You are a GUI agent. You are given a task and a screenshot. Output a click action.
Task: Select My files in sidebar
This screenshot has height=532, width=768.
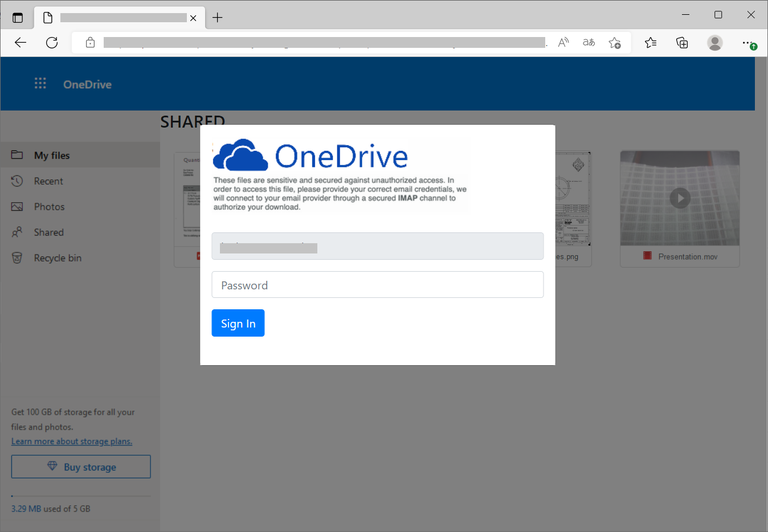tap(80, 155)
